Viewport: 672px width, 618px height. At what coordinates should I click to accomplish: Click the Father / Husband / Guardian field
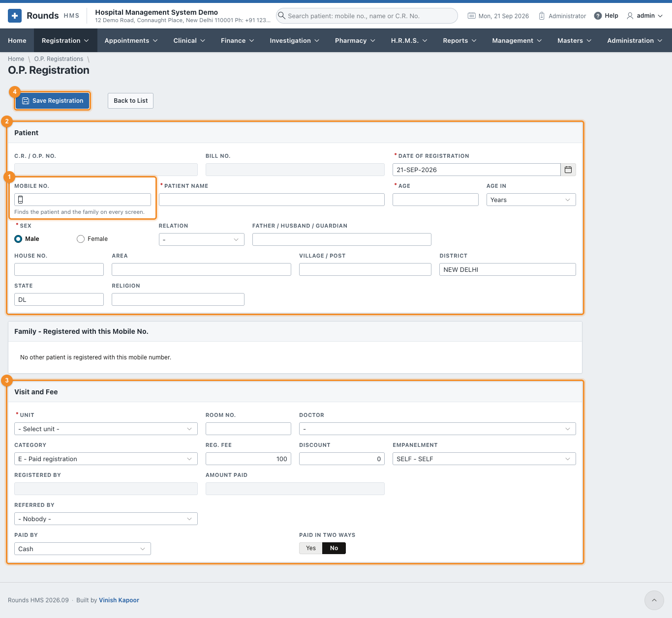pos(342,239)
